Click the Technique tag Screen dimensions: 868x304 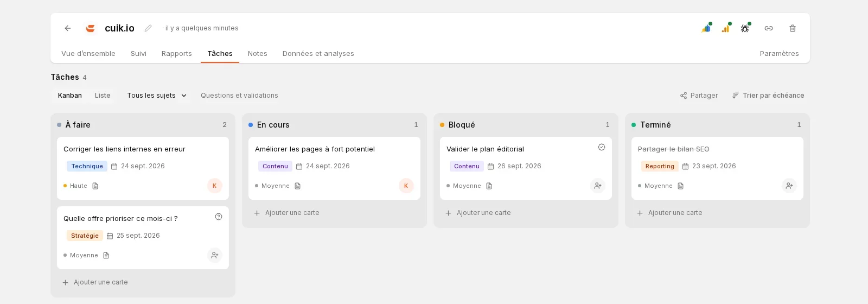87,166
